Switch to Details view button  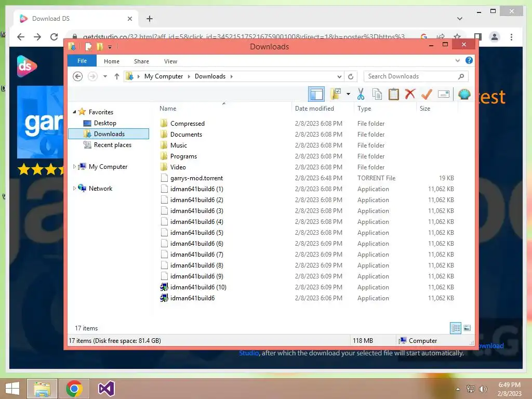click(x=455, y=328)
